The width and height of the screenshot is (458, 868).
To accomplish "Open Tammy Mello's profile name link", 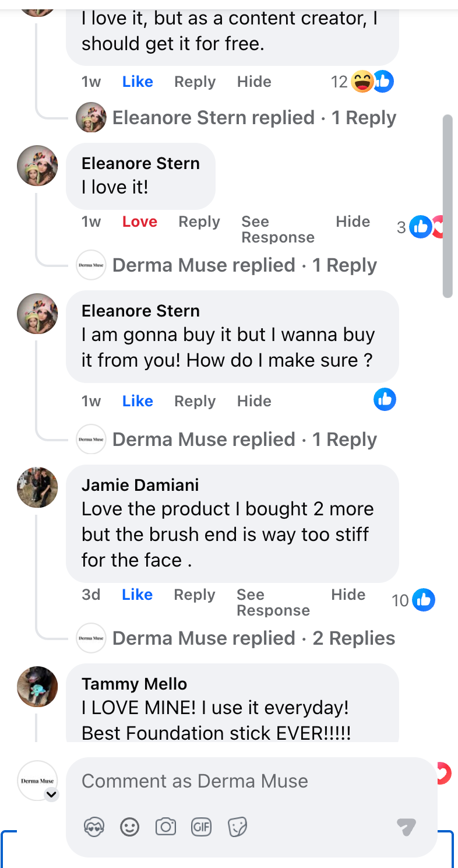I will [134, 684].
